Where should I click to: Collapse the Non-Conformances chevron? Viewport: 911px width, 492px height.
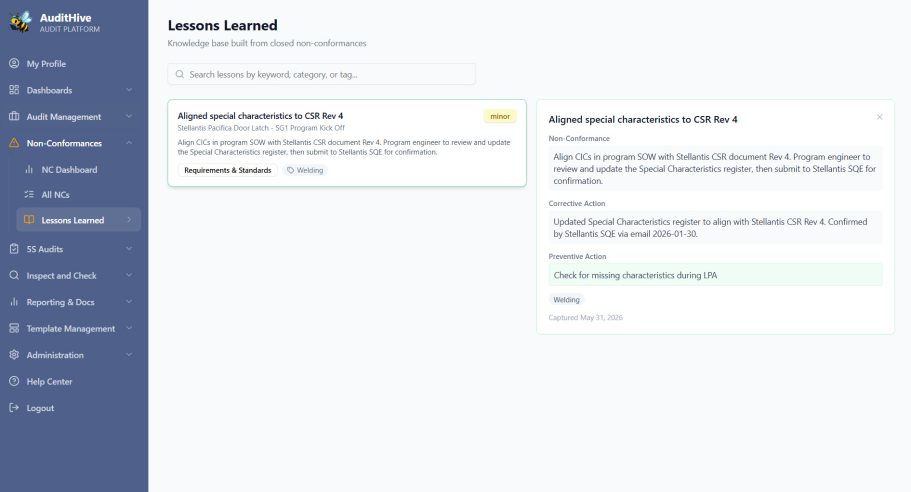[x=129, y=143]
